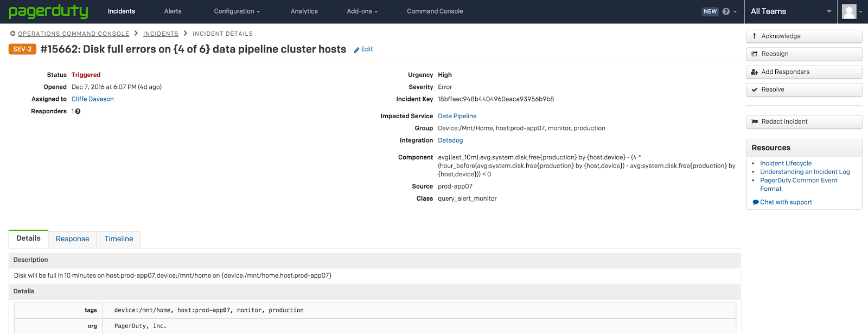Expand the Configuration dropdown menu

[x=237, y=11]
